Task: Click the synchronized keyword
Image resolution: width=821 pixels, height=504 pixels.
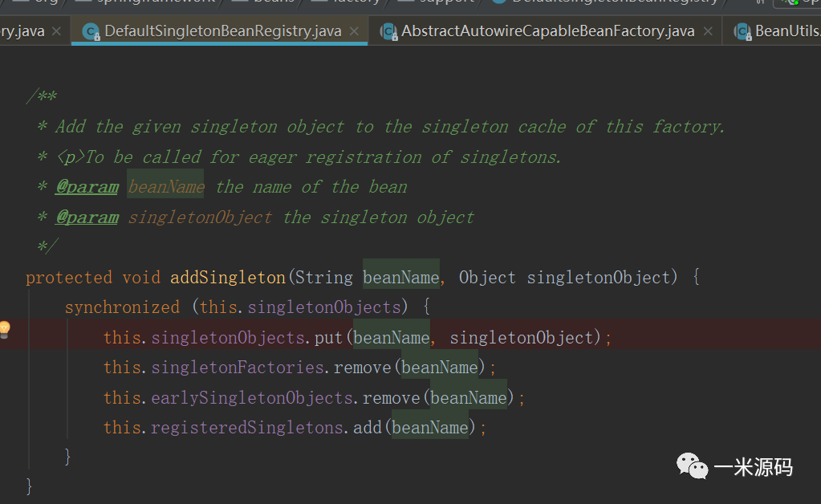Action: click(123, 307)
